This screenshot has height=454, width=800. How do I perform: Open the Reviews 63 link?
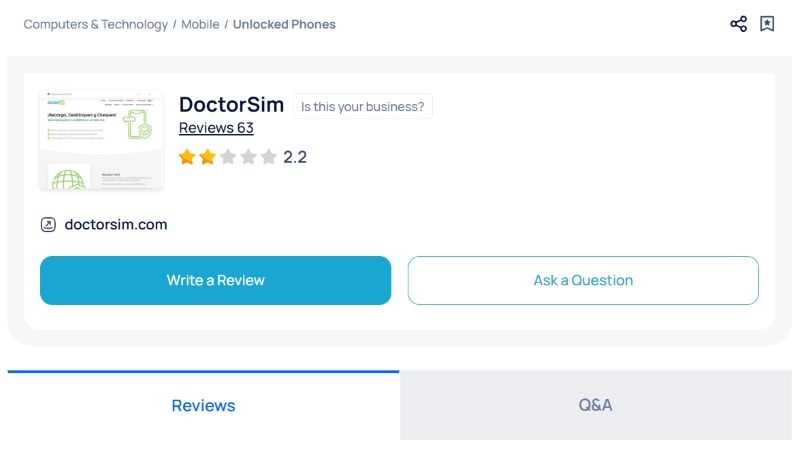point(216,128)
